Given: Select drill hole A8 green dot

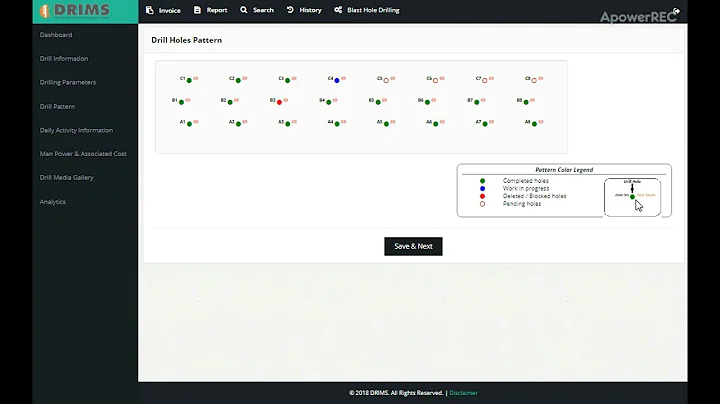Looking at the screenshot, I should tap(534, 124).
